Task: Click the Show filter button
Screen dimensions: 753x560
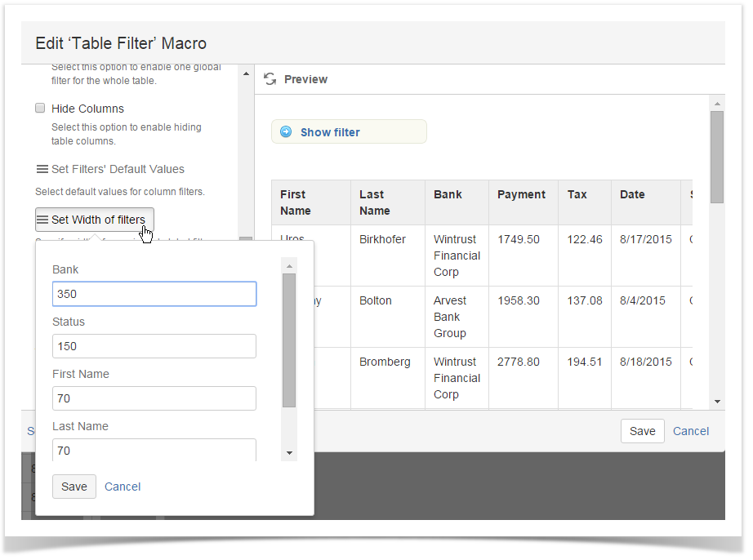Action: tap(349, 131)
